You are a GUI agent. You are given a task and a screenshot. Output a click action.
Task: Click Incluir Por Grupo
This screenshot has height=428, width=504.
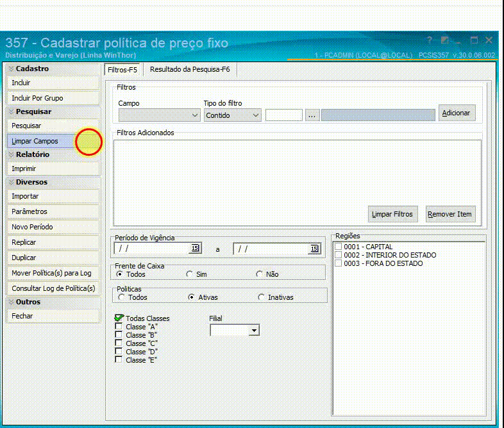pos(53,98)
